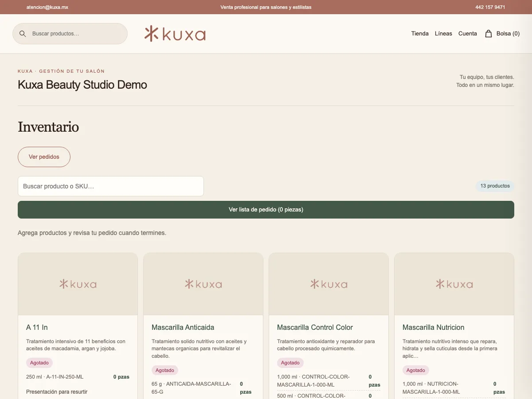Open the Mascarilla Nutricion product image

tap(454, 284)
